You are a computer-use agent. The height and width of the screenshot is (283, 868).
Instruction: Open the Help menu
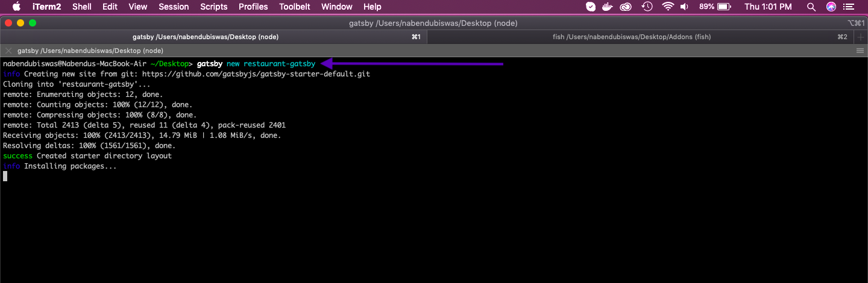pyautogui.click(x=373, y=7)
